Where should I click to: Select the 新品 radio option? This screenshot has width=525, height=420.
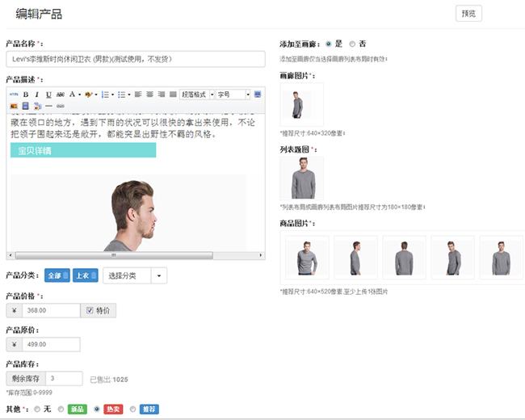(60, 409)
